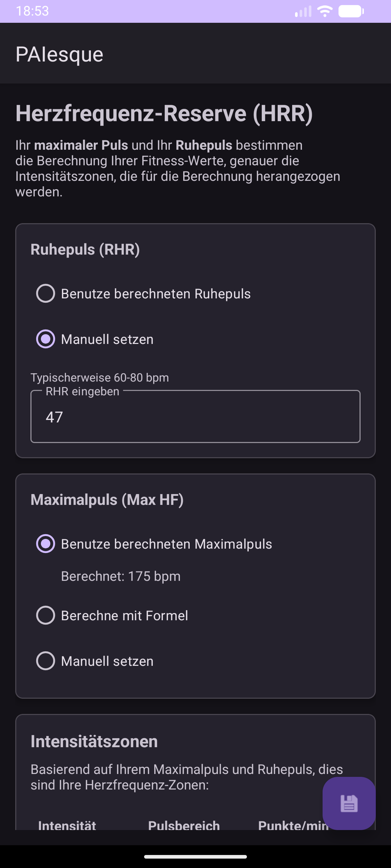Tap the status bar clock showing 18:53

point(32,11)
